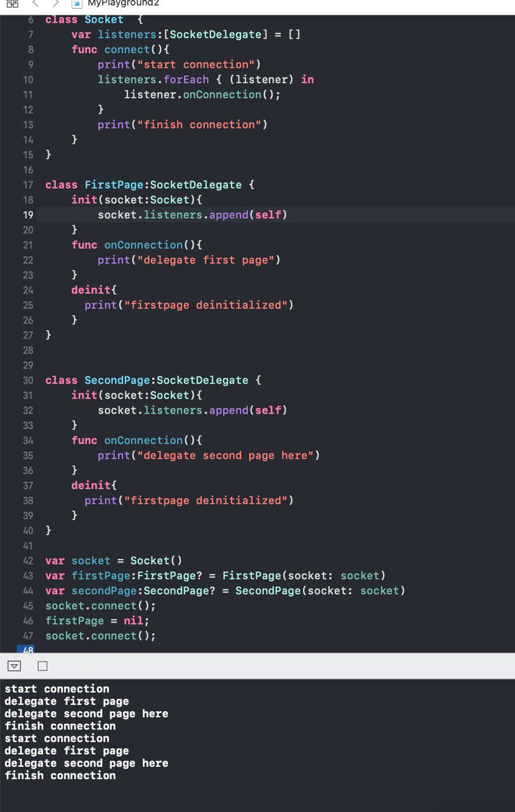Click "delegate second page here" string on line 35
Image resolution: width=515 pixels, height=812 pixels.
pyautogui.click(x=225, y=455)
